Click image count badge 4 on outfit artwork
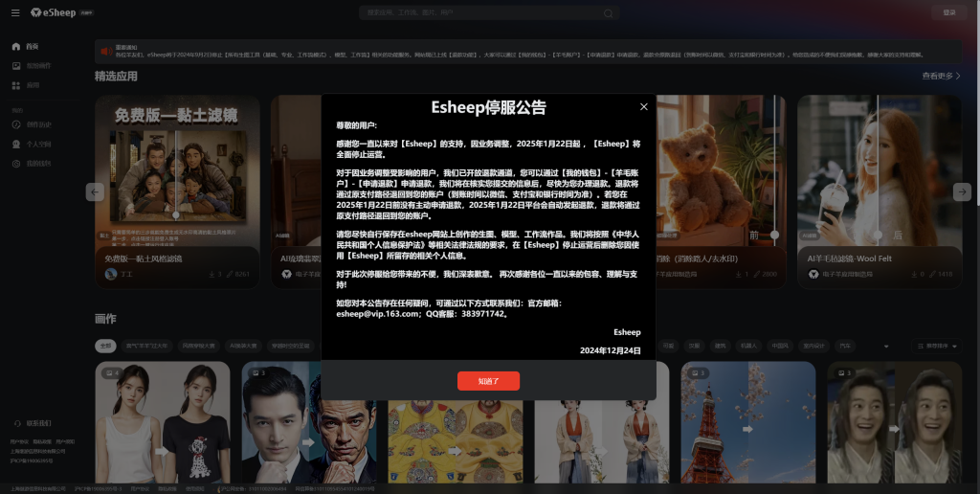Image resolution: width=980 pixels, height=494 pixels. (112, 372)
